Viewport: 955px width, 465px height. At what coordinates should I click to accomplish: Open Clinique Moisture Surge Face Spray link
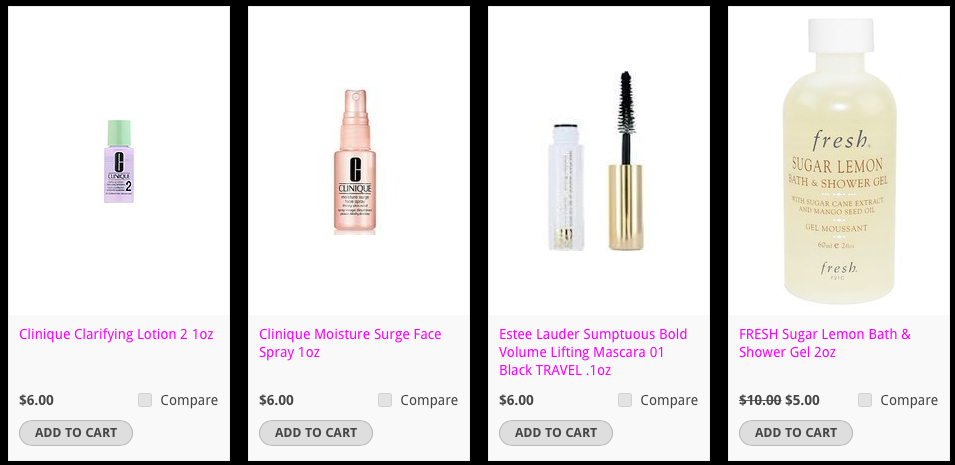tap(350, 343)
